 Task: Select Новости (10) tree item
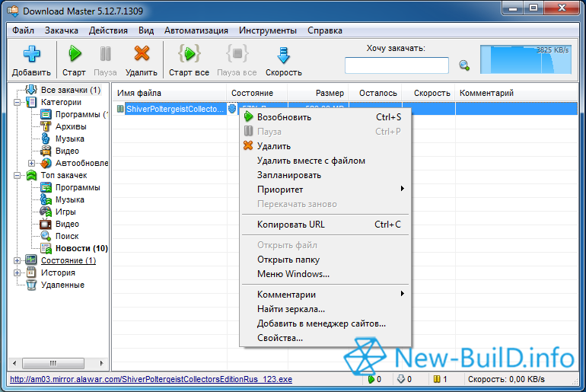click(x=81, y=248)
